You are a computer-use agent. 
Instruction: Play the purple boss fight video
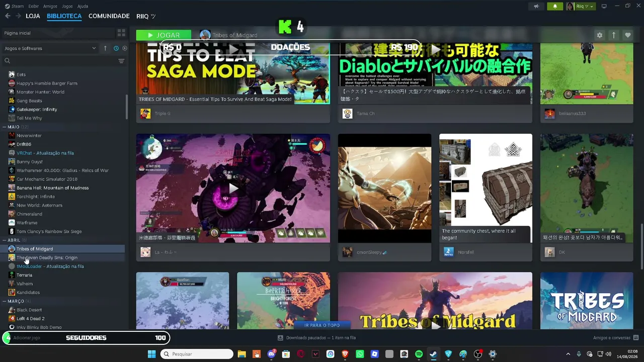click(x=233, y=188)
